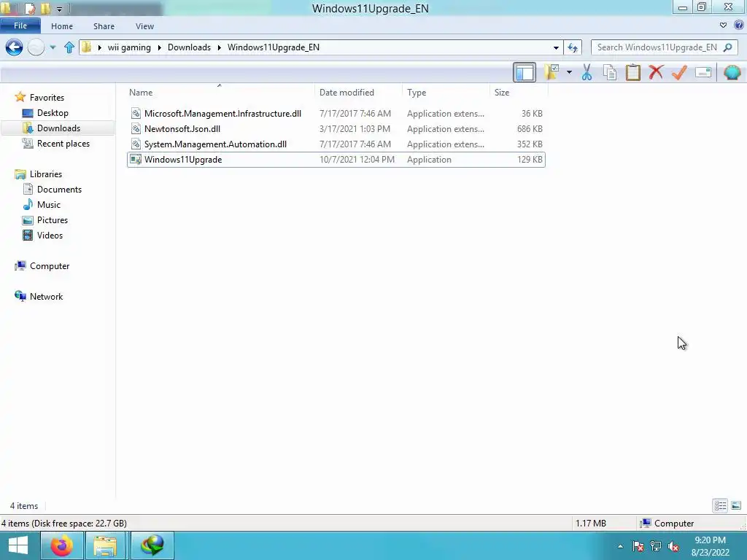Screen dimensions: 747x560
Task: Click the Forward navigation button
Action: (36, 47)
